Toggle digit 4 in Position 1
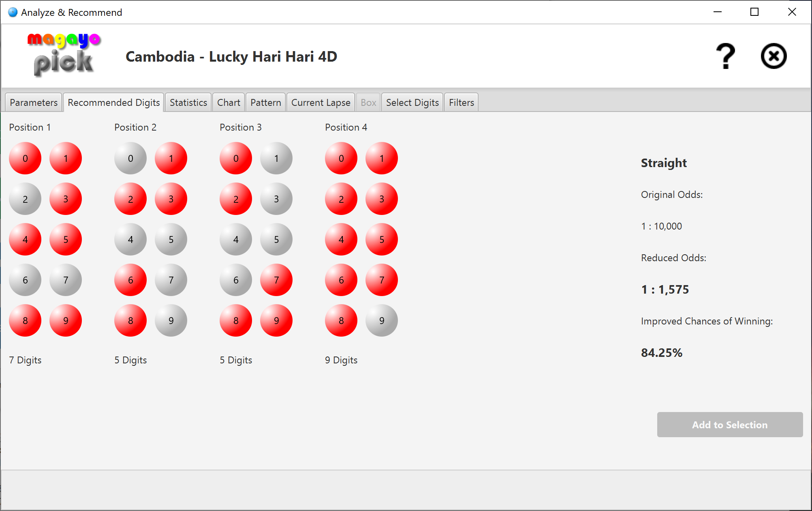Screen dimensions: 812x511 tap(26, 240)
